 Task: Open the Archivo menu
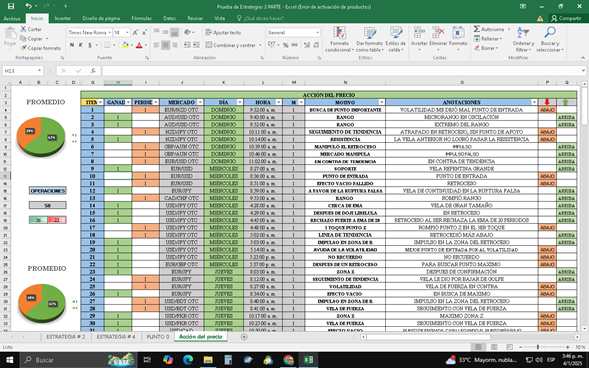pyautogui.click(x=12, y=18)
